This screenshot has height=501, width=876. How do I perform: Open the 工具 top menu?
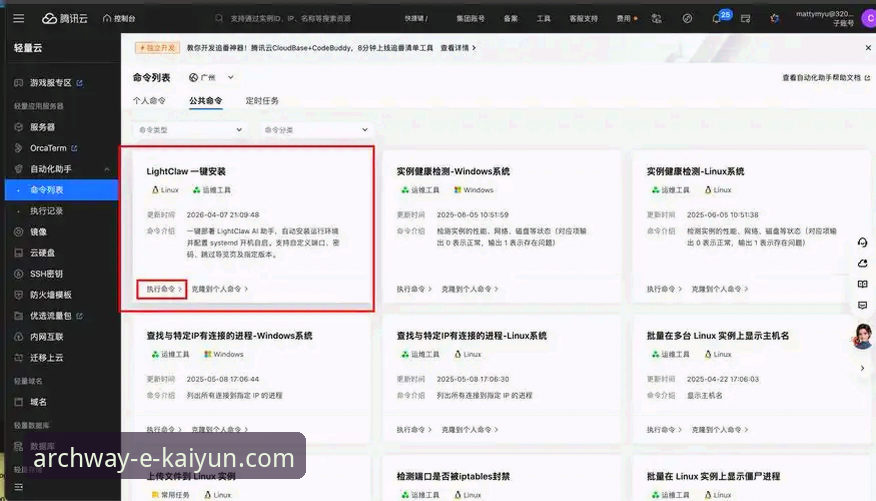pos(544,18)
